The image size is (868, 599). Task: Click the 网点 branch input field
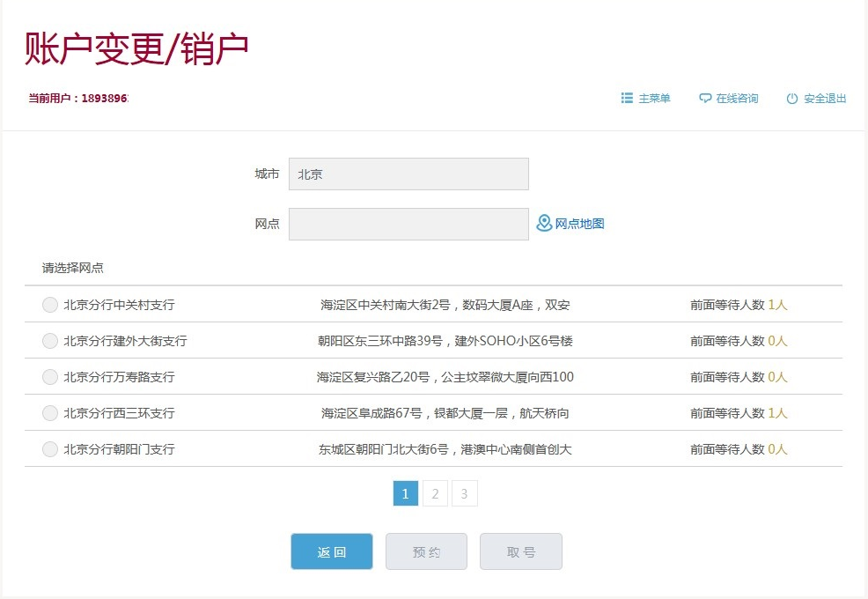point(408,224)
